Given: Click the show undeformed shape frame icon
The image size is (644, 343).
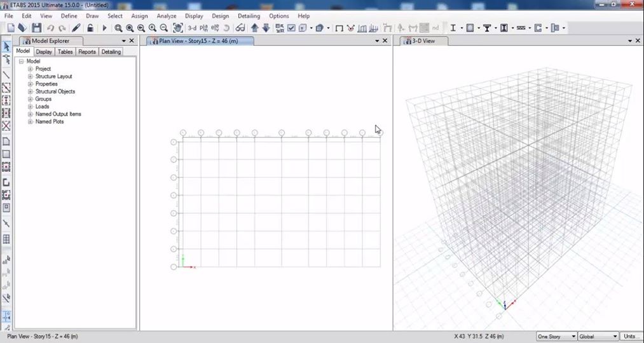Looking at the screenshot, I should click(339, 28).
